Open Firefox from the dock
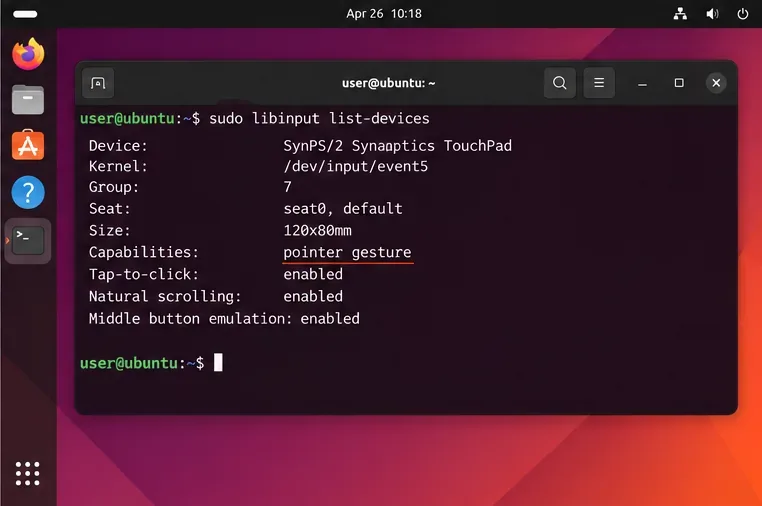This screenshot has height=506, width=762. pyautogui.click(x=28, y=54)
